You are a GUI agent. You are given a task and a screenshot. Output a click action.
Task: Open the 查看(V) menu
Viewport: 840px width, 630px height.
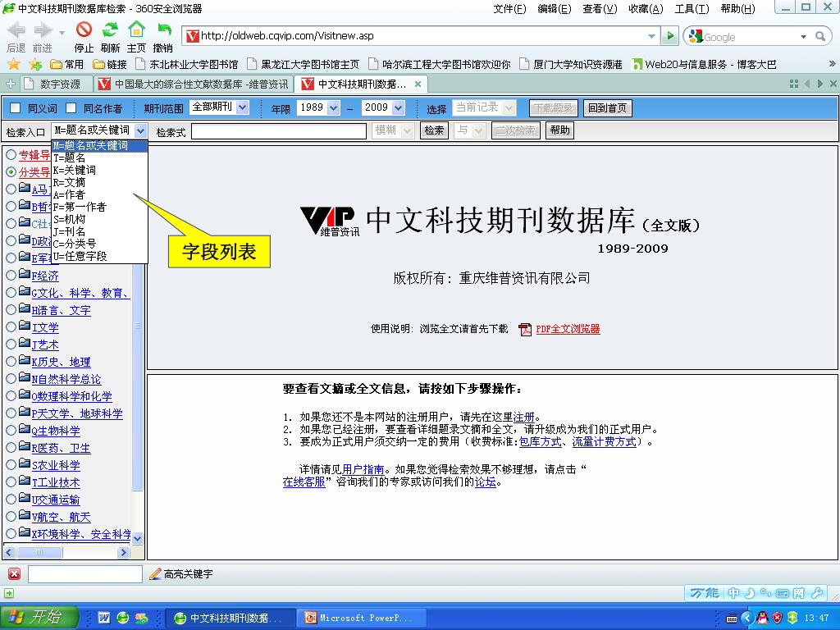point(600,8)
